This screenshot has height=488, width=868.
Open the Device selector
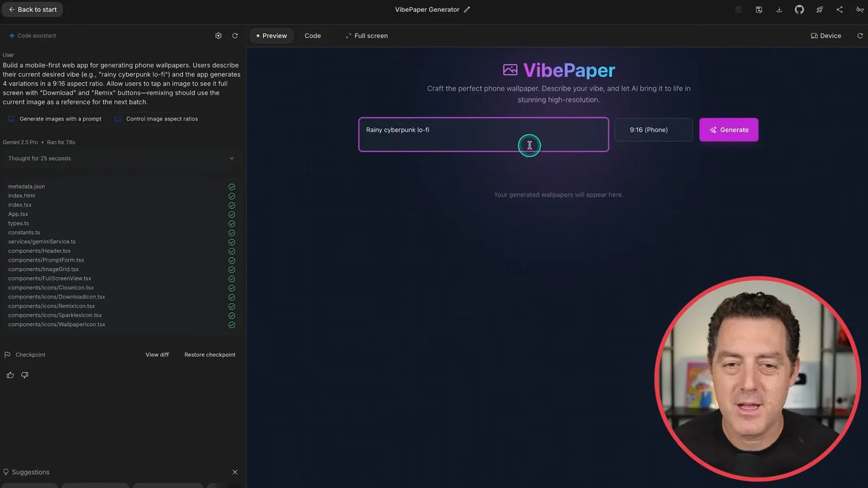click(x=826, y=36)
